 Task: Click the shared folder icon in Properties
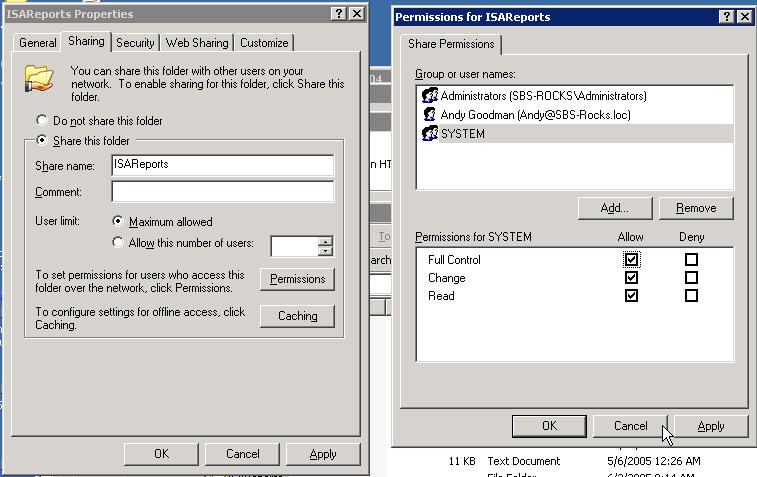39,78
